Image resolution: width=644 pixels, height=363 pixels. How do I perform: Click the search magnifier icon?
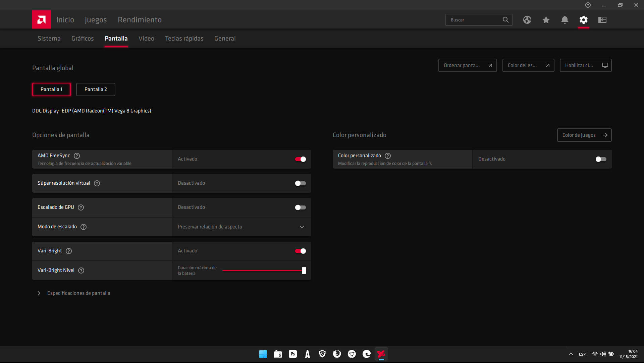(505, 20)
